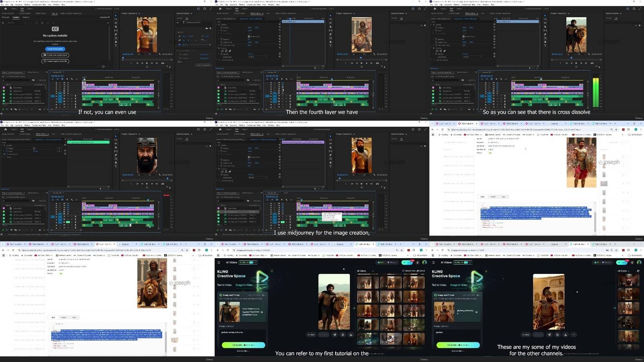Go back in browser in 'other channels' frame
The width and height of the screenshot is (644, 362).
(x=432, y=250)
